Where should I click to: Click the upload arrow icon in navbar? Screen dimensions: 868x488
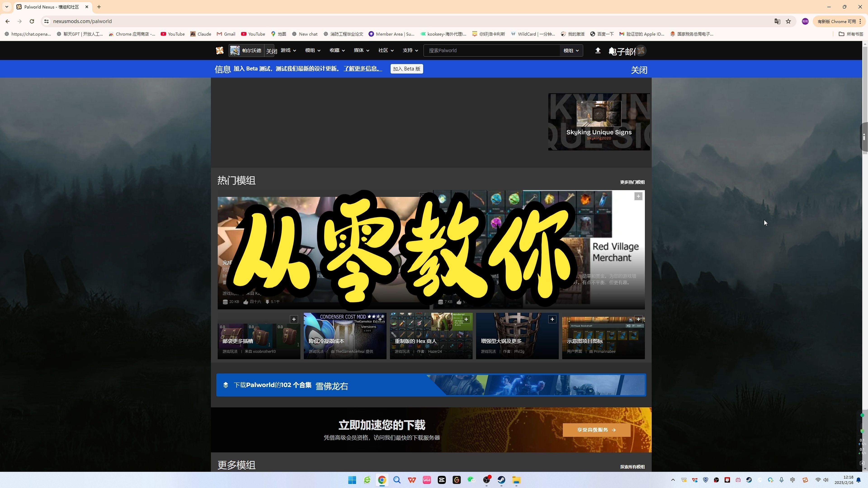click(x=598, y=51)
